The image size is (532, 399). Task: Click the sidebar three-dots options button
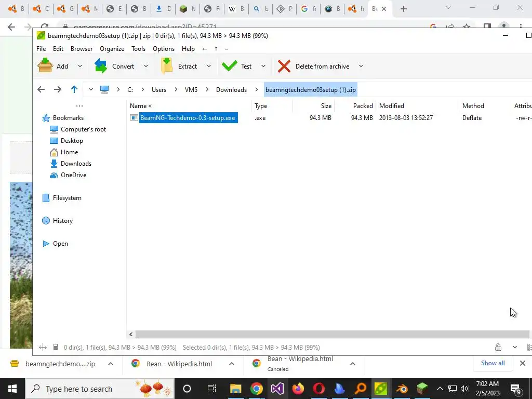[79, 106]
